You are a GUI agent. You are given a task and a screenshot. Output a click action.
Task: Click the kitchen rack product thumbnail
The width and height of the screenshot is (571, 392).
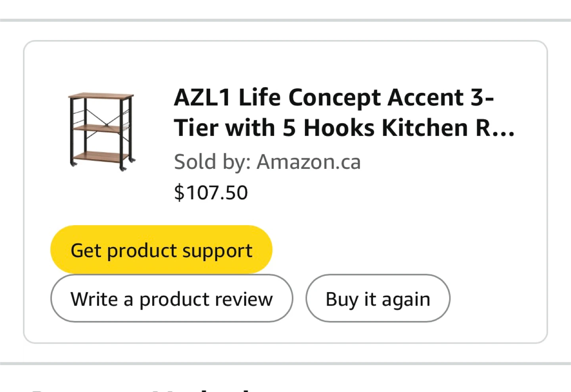pyautogui.click(x=102, y=132)
